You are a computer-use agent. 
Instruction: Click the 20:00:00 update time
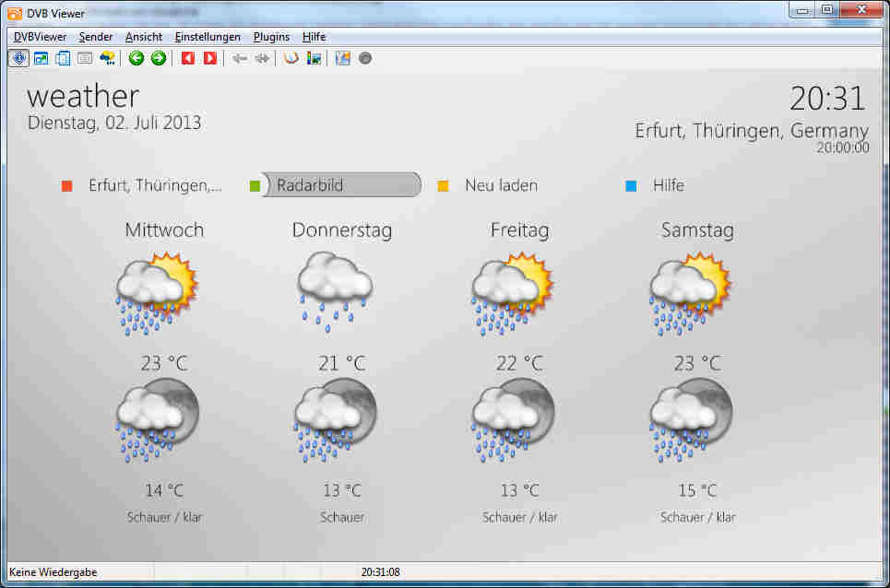843,148
